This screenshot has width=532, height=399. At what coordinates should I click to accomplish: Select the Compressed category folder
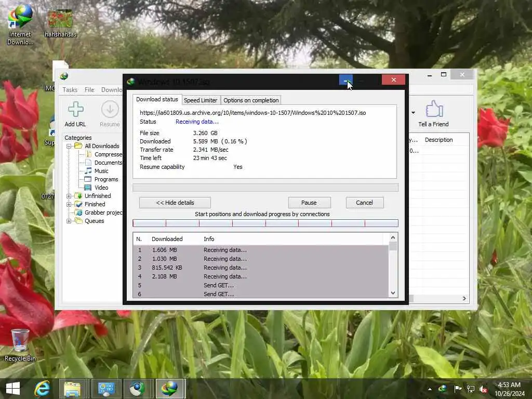104,154
